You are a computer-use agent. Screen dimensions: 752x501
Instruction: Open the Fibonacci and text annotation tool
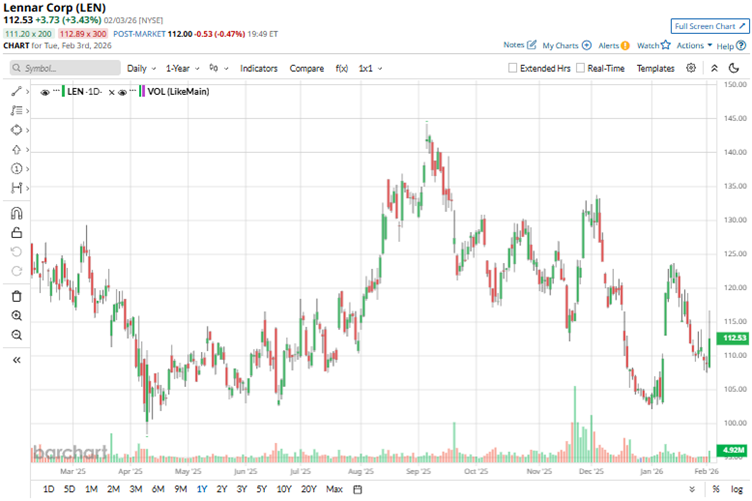pyautogui.click(x=16, y=111)
